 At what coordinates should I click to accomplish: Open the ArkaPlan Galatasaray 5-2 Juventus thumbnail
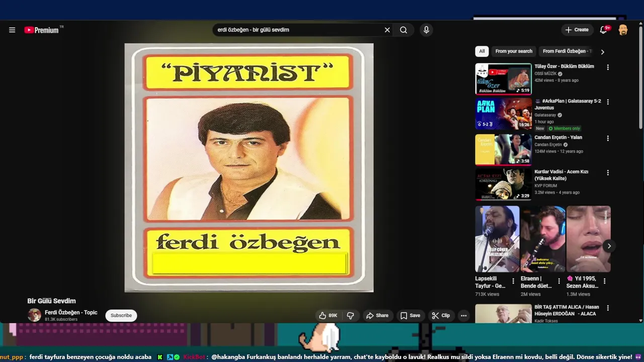[503, 114]
